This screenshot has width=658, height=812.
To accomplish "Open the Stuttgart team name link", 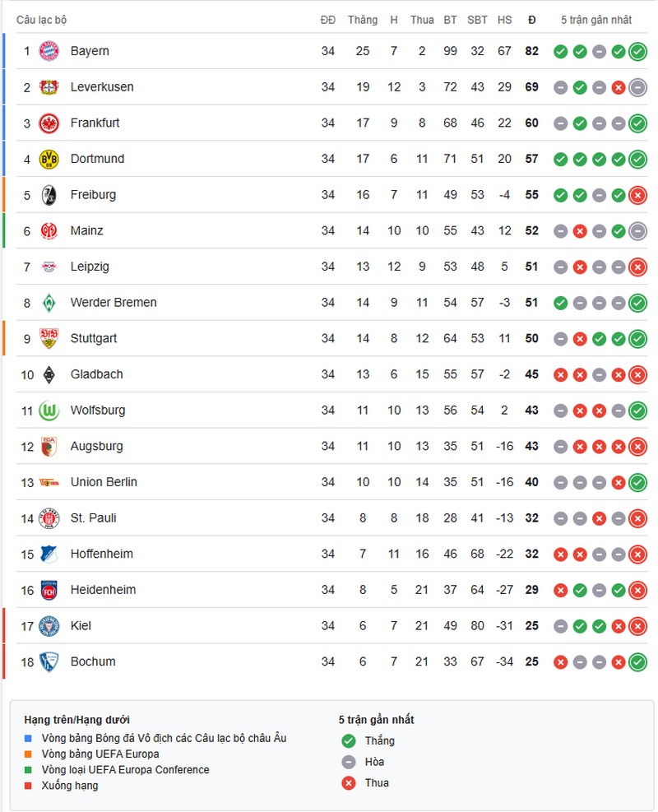I will (94, 338).
